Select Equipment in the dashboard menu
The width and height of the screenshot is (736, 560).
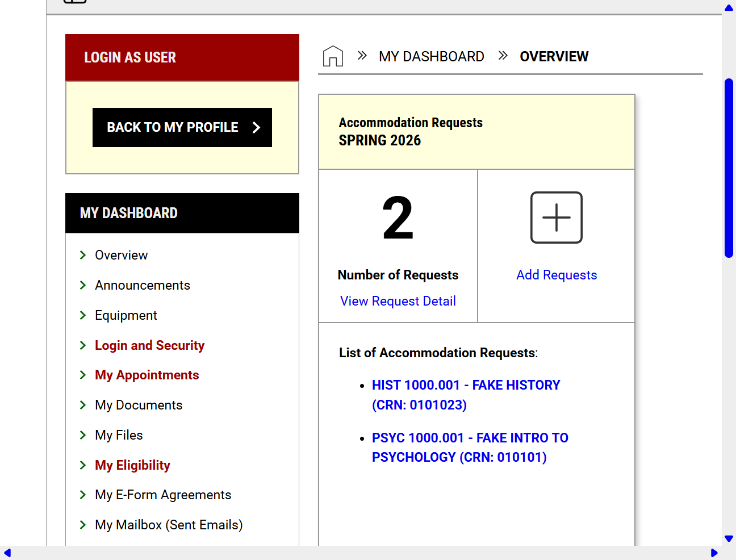[126, 315]
